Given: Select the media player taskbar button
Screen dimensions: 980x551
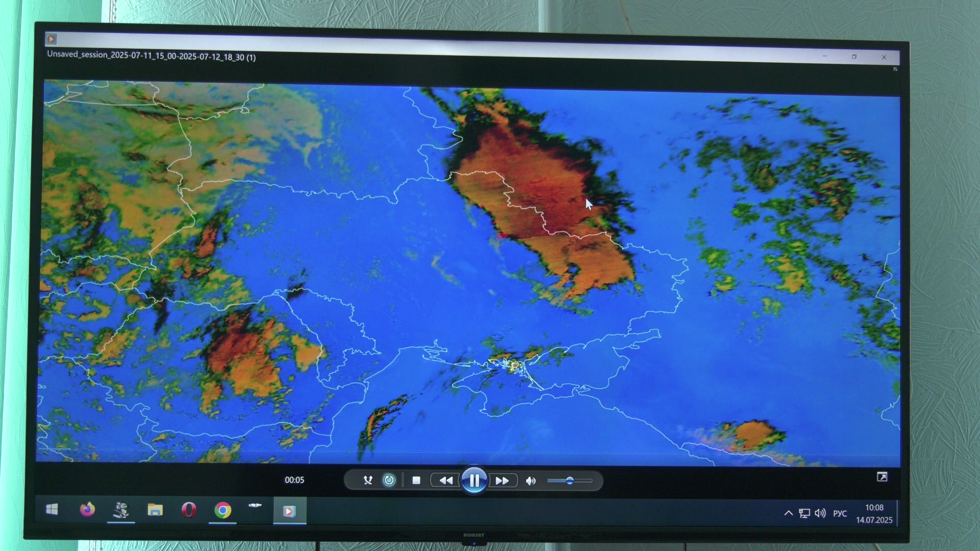Looking at the screenshot, I should 289,511.
